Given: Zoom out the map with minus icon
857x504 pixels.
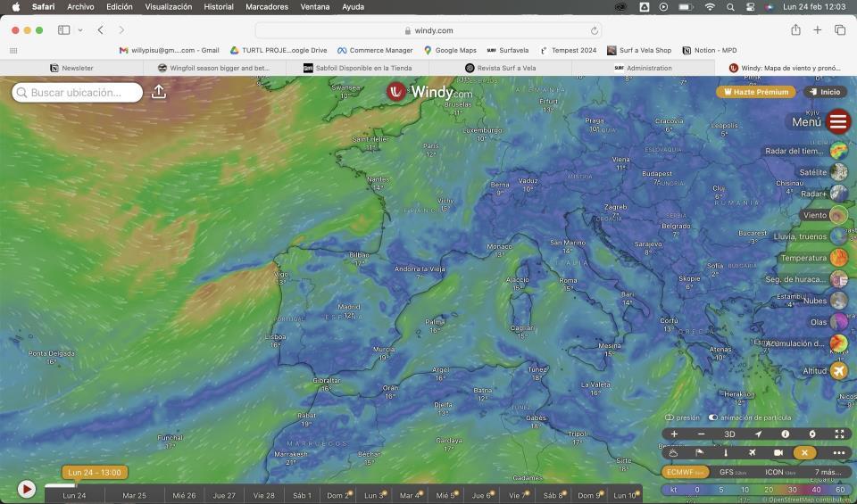Looking at the screenshot, I should click(702, 434).
